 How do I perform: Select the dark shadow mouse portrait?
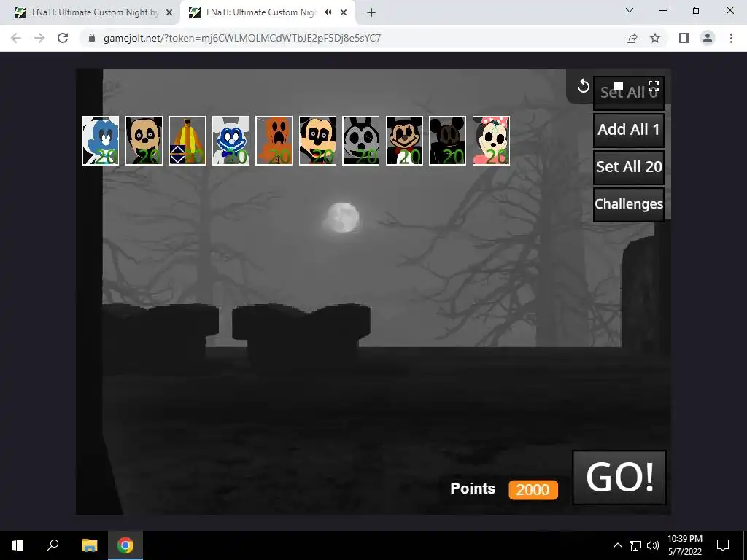(447, 141)
